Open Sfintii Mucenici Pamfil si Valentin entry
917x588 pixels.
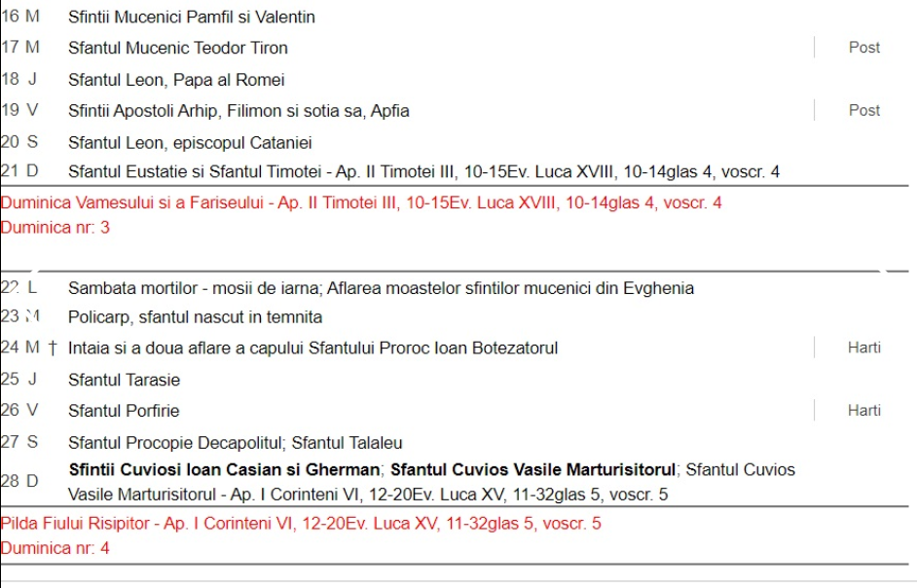[x=191, y=17]
